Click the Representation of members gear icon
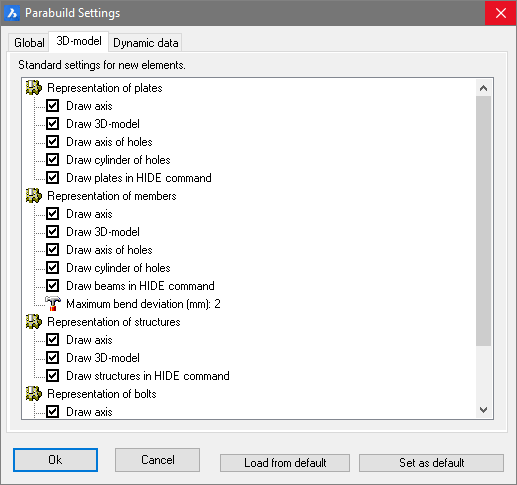The image size is (517, 485). tap(34, 196)
